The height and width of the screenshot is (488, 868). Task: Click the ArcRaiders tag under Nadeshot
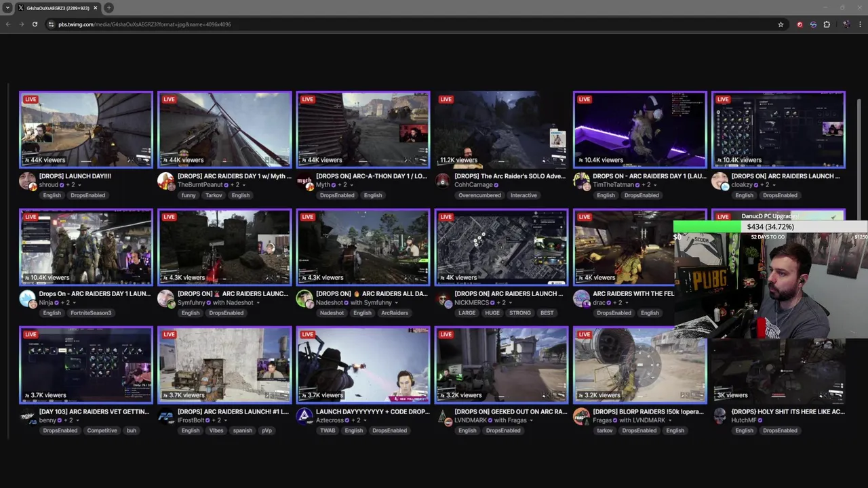click(395, 313)
